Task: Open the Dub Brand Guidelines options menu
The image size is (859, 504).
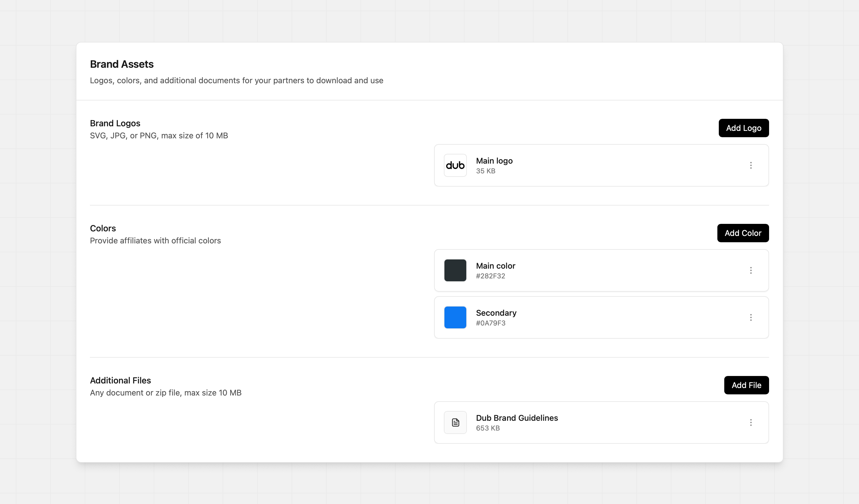Action: pyautogui.click(x=751, y=422)
